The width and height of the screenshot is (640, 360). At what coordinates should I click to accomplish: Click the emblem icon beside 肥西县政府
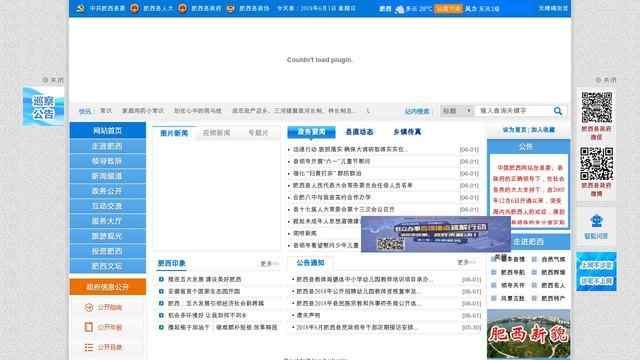pos(182,8)
